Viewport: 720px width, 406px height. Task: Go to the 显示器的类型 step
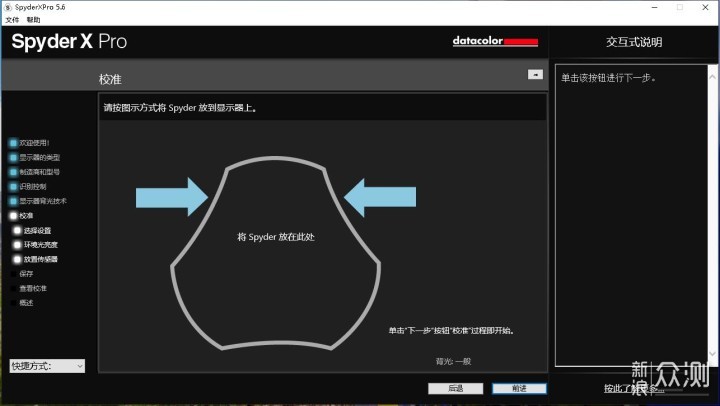click(x=35, y=158)
